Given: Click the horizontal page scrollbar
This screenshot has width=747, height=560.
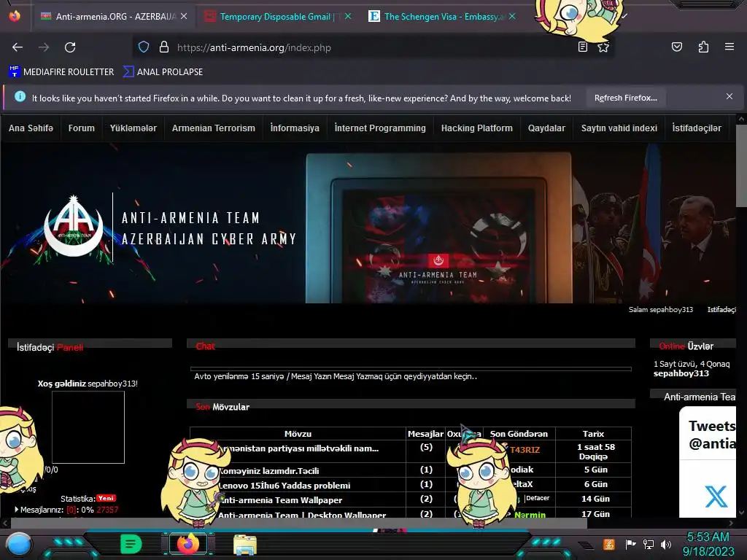Looking at the screenshot, I should click(x=298, y=523).
